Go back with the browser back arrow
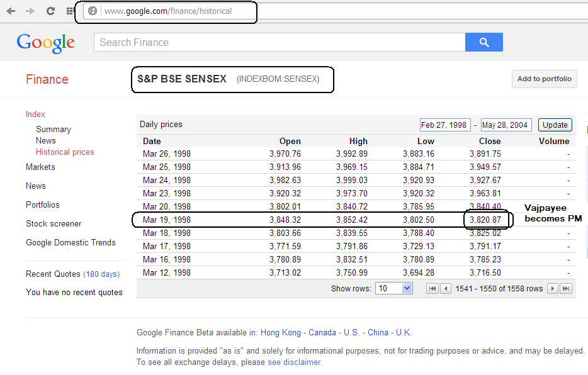The image size is (588, 375). click(x=11, y=11)
